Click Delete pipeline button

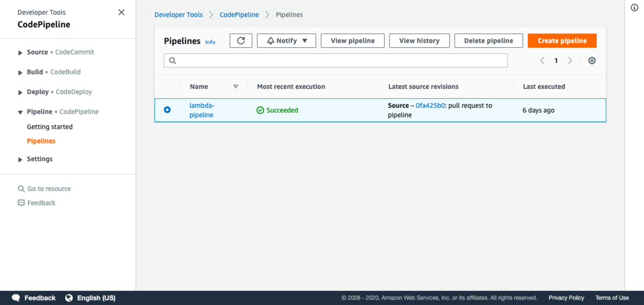488,41
